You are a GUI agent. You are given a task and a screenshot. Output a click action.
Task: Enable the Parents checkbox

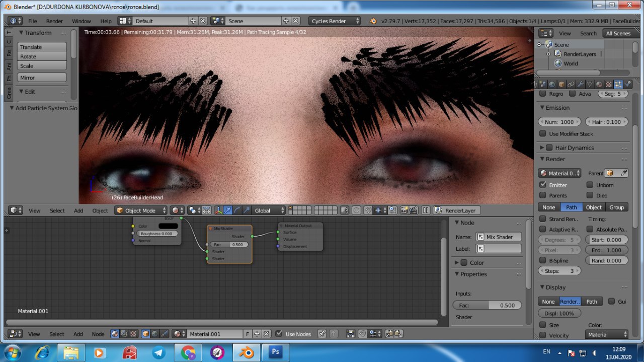coord(543,195)
